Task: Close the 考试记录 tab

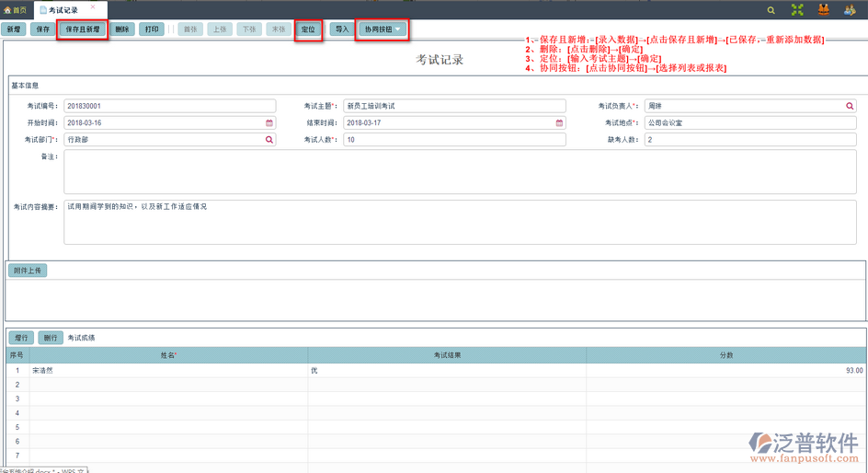Action: click(x=92, y=7)
